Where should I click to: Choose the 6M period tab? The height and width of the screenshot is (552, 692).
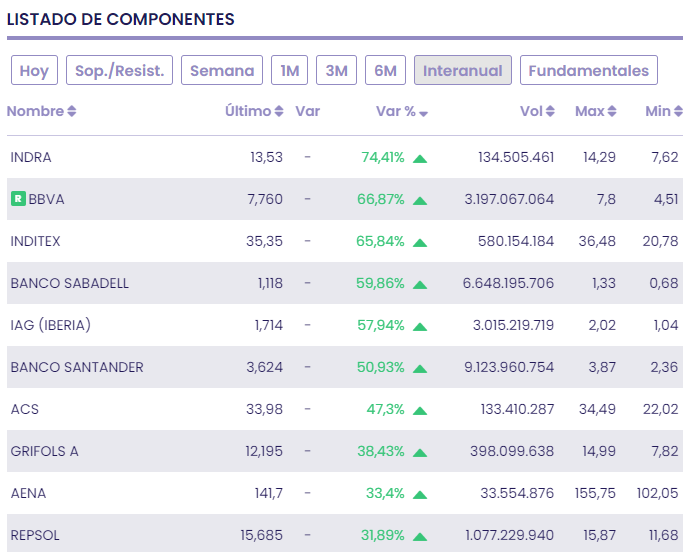[x=385, y=71]
